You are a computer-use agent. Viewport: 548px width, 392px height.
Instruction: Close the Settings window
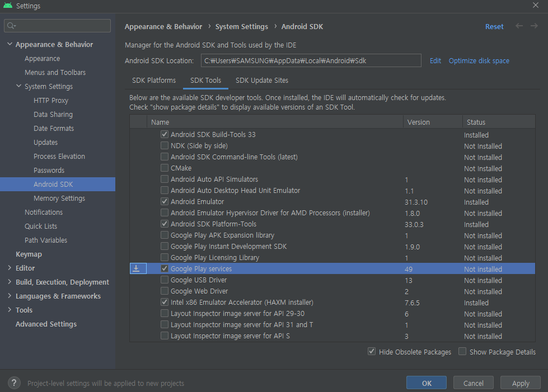[x=536, y=5]
